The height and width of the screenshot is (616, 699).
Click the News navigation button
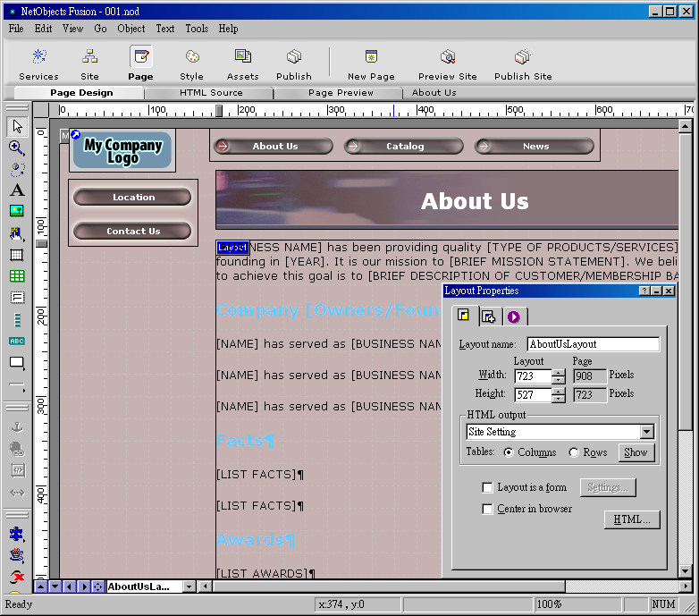click(535, 147)
